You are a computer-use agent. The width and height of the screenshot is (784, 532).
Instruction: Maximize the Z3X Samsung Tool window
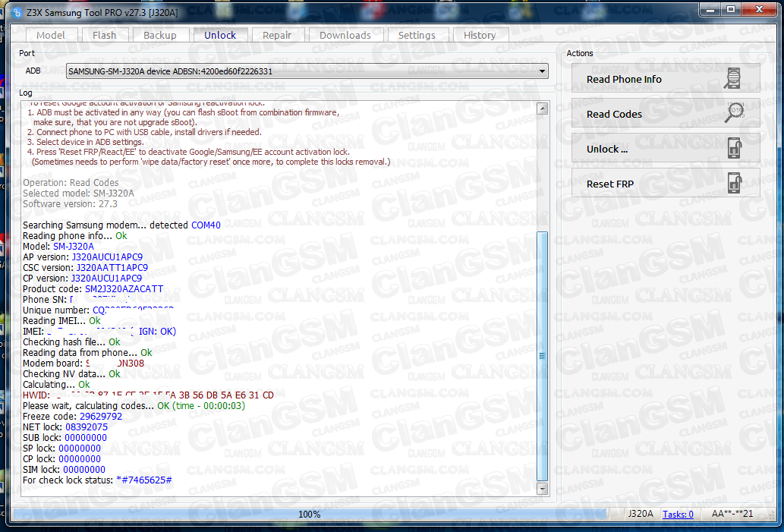tap(731, 10)
